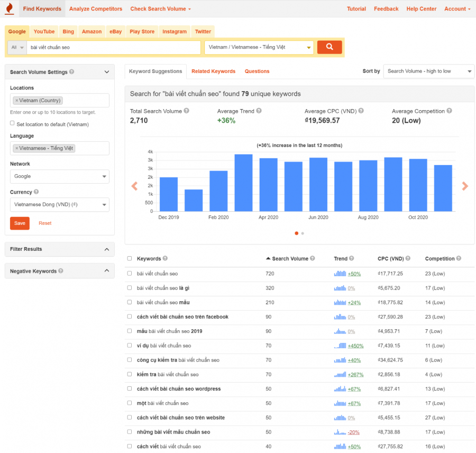
Task: Remove Vietnam (Country) location tag
Action: coord(17,100)
